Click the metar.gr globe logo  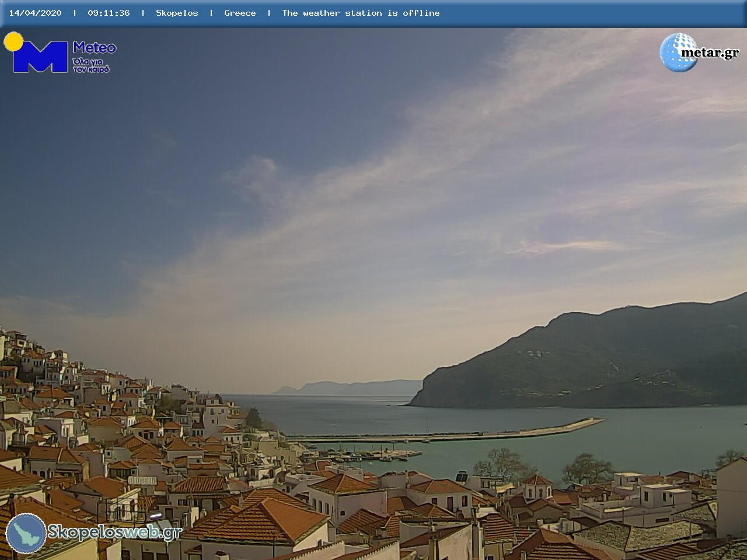(x=678, y=52)
